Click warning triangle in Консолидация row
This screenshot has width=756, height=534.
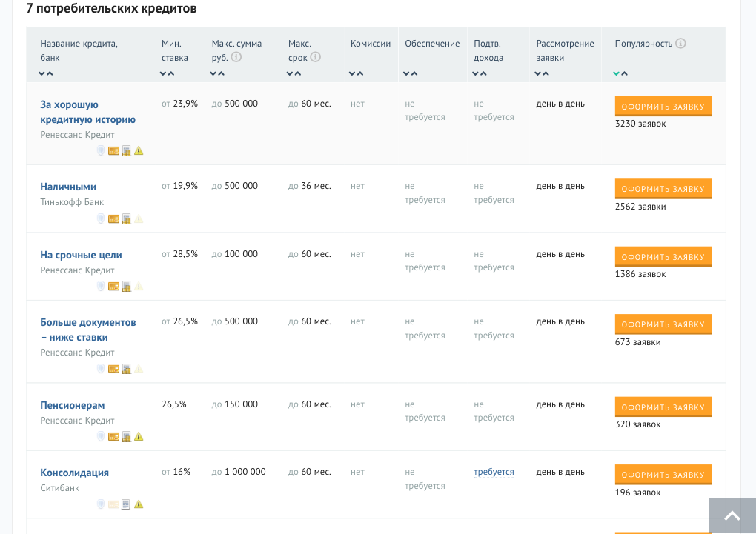coord(139,504)
